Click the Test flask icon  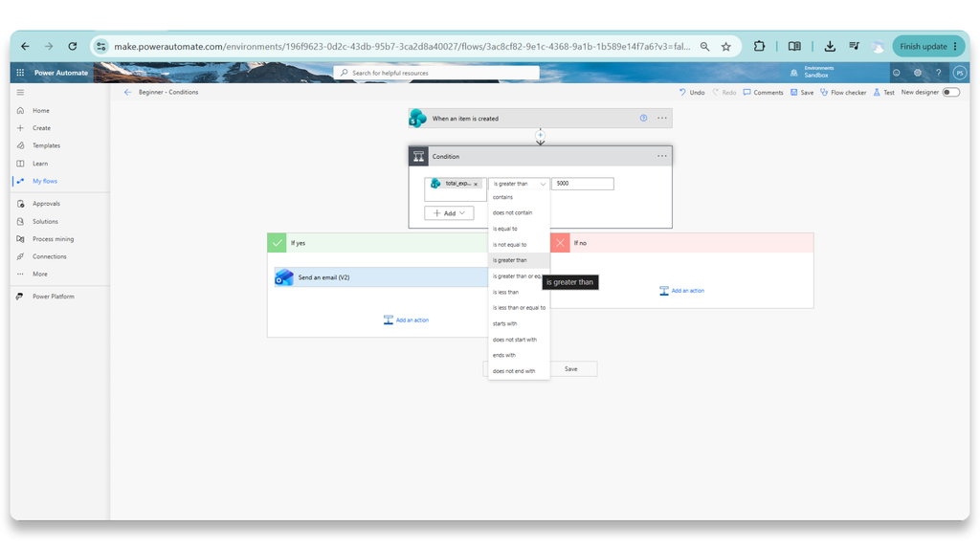[x=877, y=93]
